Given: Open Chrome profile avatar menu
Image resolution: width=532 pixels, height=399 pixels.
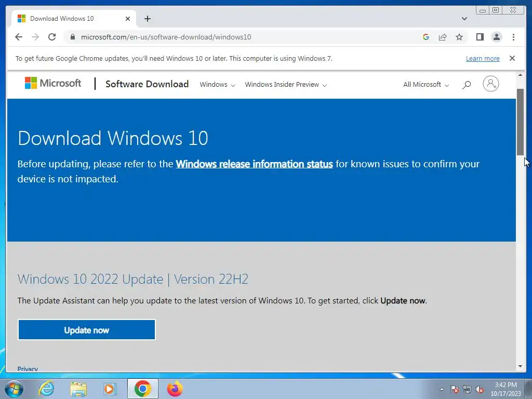Looking at the screenshot, I should pyautogui.click(x=496, y=37).
